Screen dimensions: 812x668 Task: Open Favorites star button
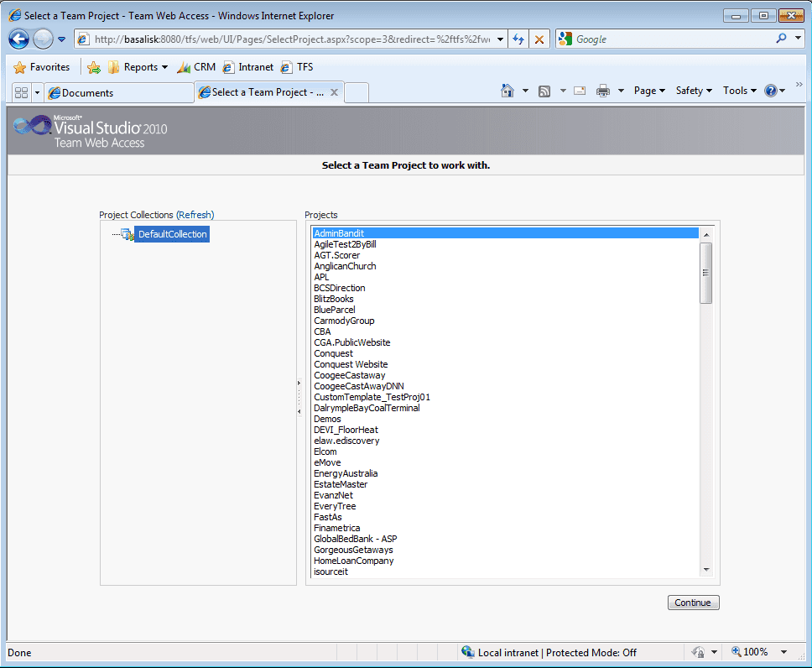tap(42, 67)
